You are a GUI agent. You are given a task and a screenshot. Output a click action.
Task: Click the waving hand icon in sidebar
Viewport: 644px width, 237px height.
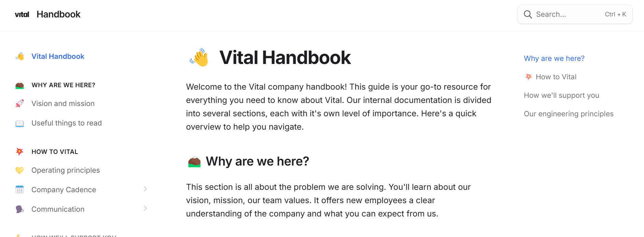20,56
